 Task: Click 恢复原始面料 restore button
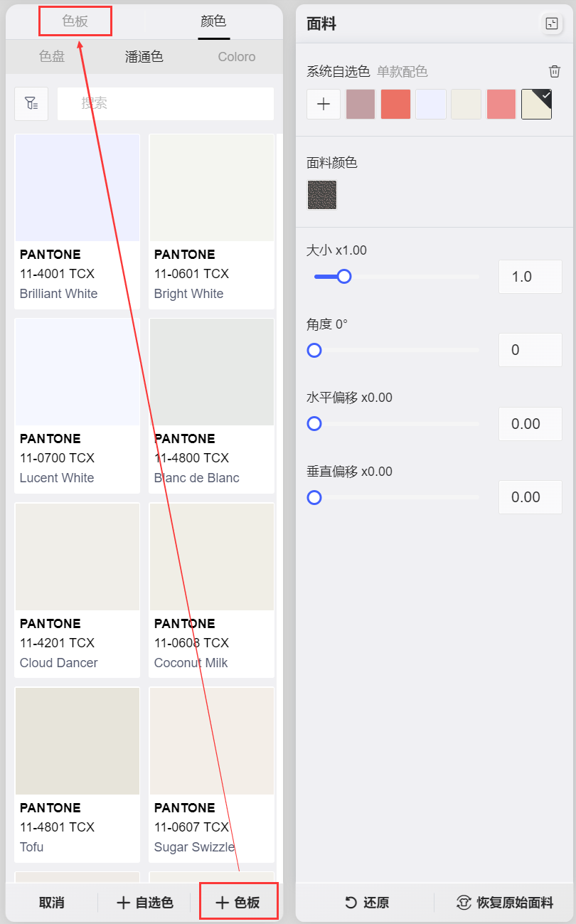504,903
